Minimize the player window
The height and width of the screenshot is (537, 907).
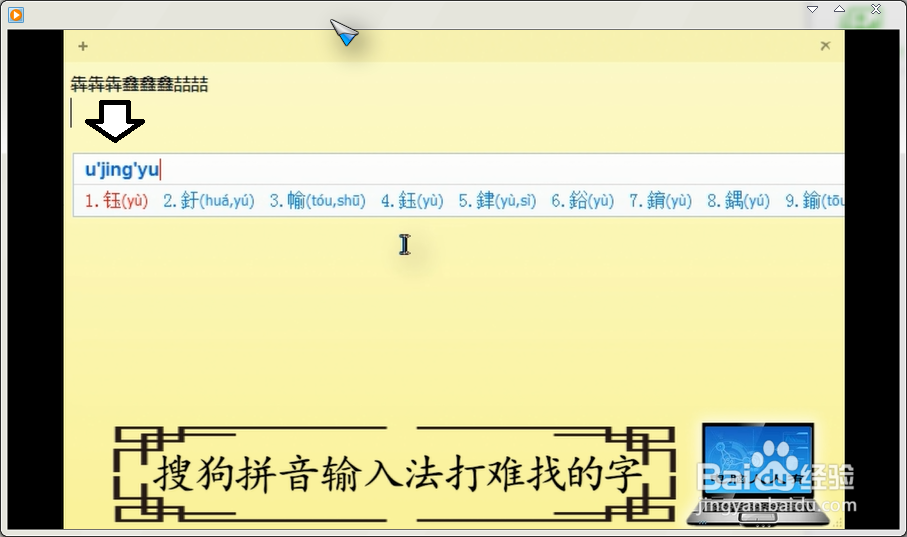[812, 9]
